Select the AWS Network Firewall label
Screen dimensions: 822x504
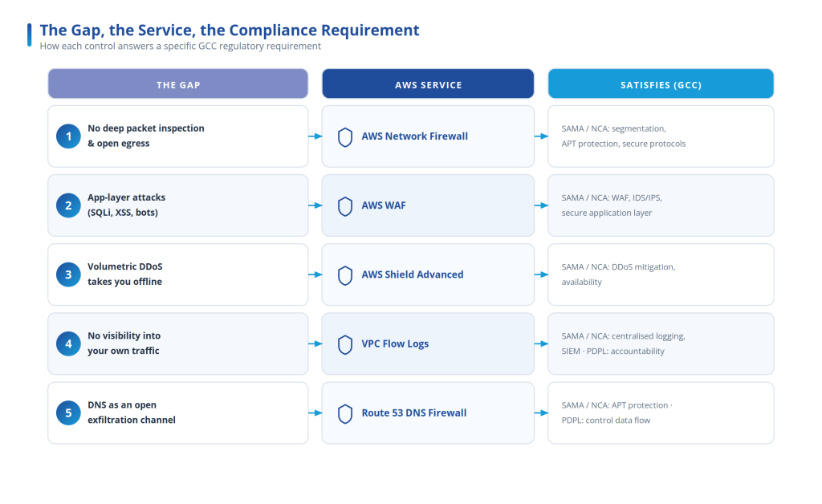415,136
